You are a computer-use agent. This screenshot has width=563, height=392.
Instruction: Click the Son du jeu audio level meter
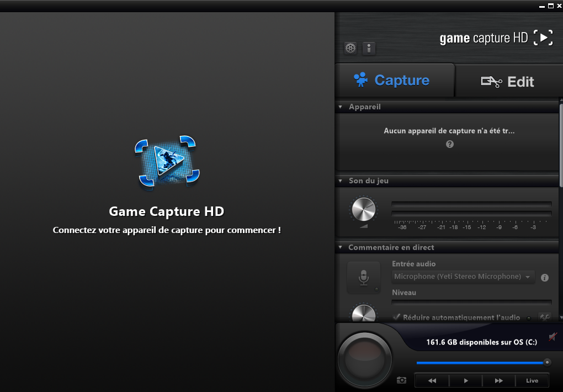tap(471, 209)
